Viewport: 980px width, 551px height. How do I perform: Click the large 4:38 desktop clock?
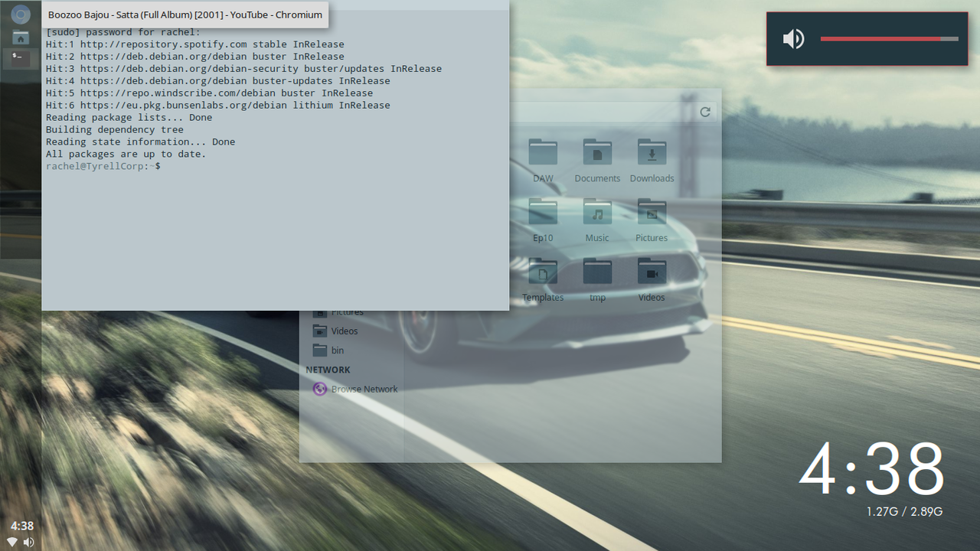click(x=872, y=468)
